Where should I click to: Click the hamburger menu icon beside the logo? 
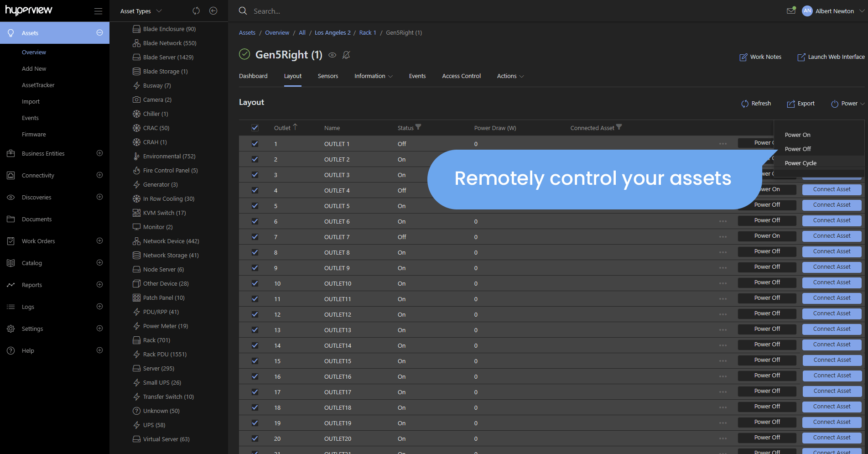click(x=98, y=11)
